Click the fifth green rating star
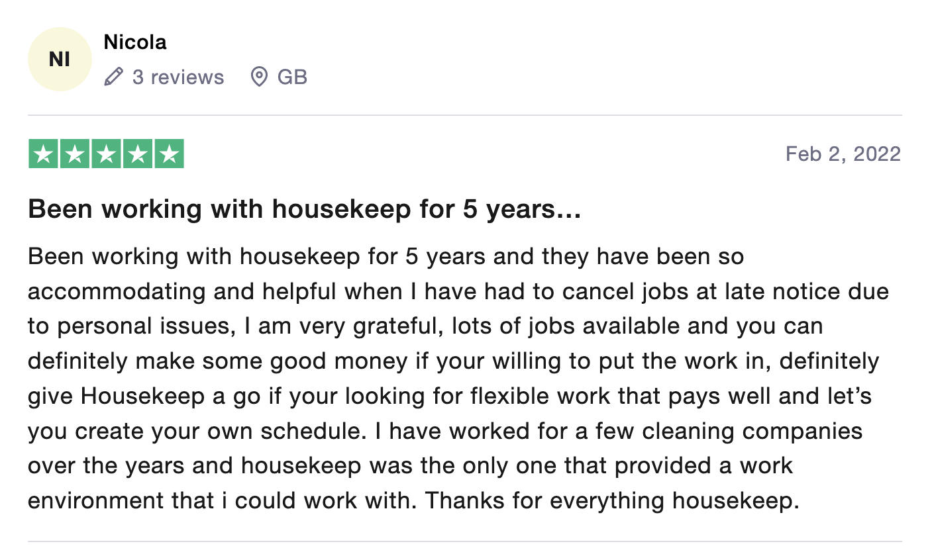The image size is (930, 560). (x=169, y=154)
